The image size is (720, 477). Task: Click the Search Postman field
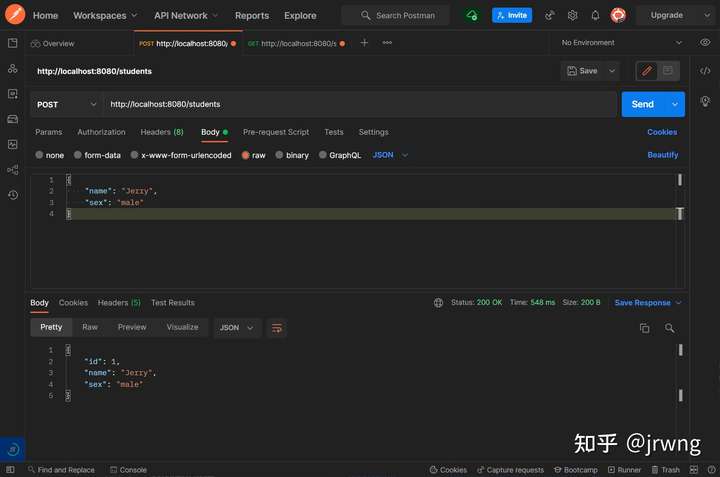pyautogui.click(x=395, y=16)
